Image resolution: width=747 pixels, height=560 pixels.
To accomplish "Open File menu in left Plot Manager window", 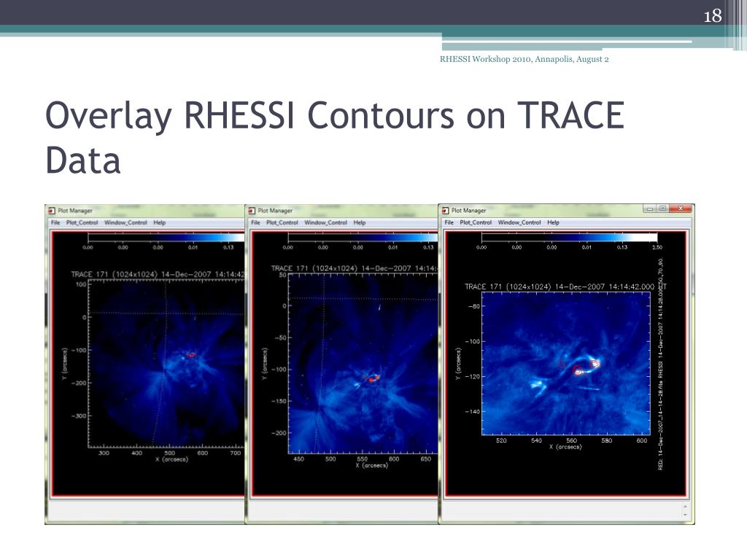I will (x=55, y=223).
